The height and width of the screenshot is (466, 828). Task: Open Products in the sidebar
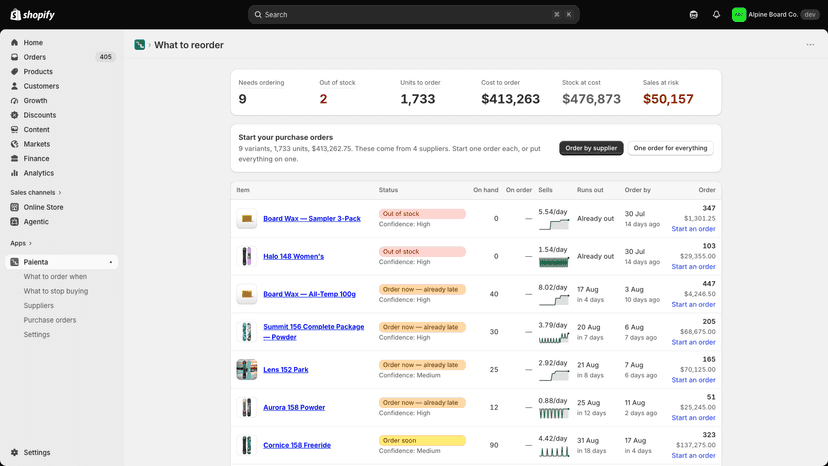pos(38,71)
